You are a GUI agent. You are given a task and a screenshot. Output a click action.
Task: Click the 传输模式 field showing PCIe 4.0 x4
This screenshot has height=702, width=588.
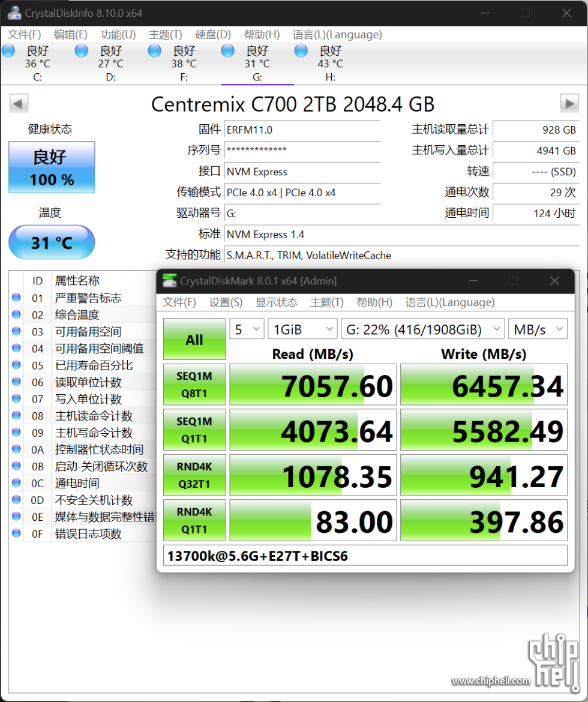302,193
